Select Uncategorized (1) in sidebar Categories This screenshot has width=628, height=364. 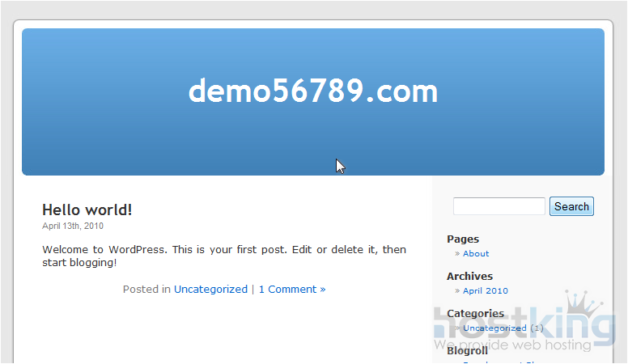pos(494,328)
